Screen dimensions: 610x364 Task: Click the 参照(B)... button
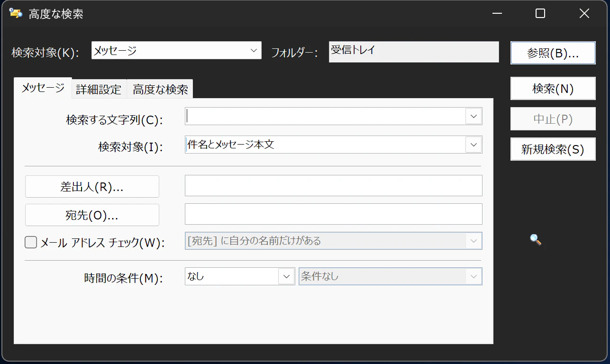tap(553, 53)
